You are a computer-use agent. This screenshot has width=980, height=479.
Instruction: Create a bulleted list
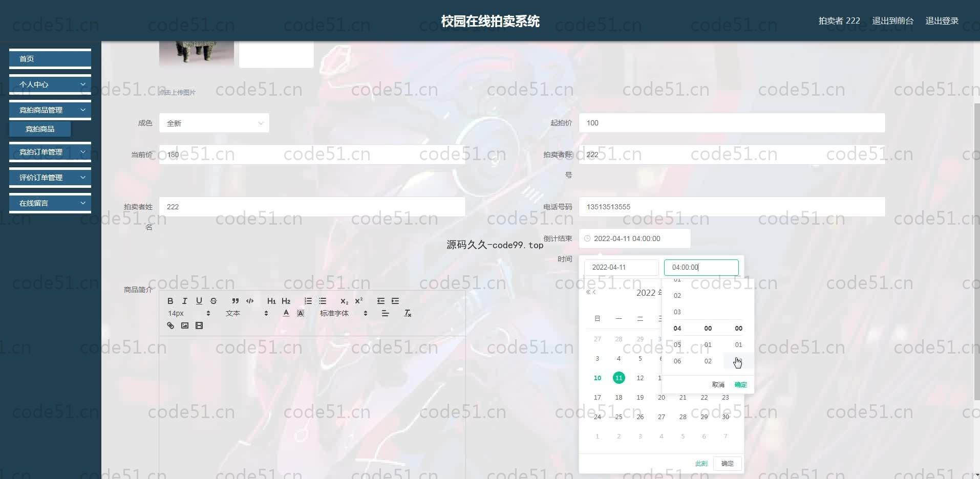pos(323,301)
